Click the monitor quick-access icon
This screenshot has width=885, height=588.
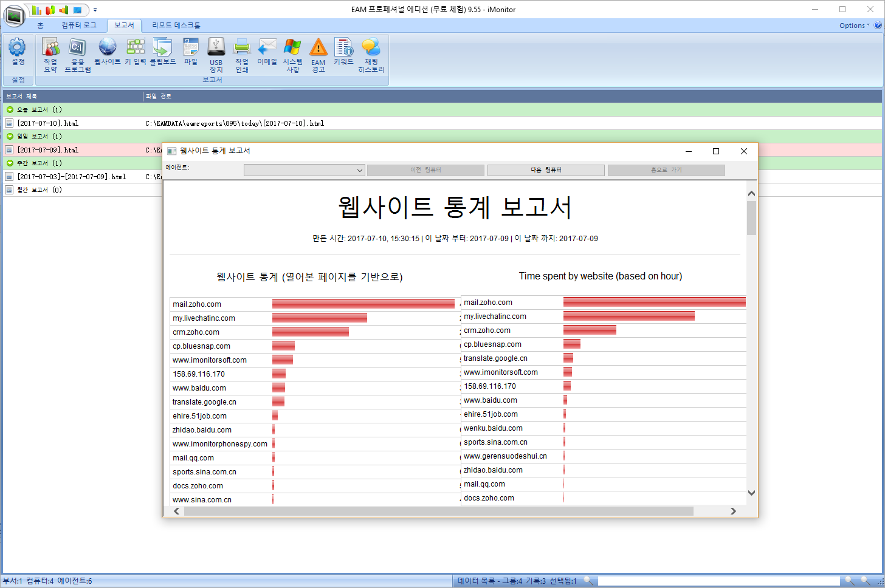coord(77,10)
